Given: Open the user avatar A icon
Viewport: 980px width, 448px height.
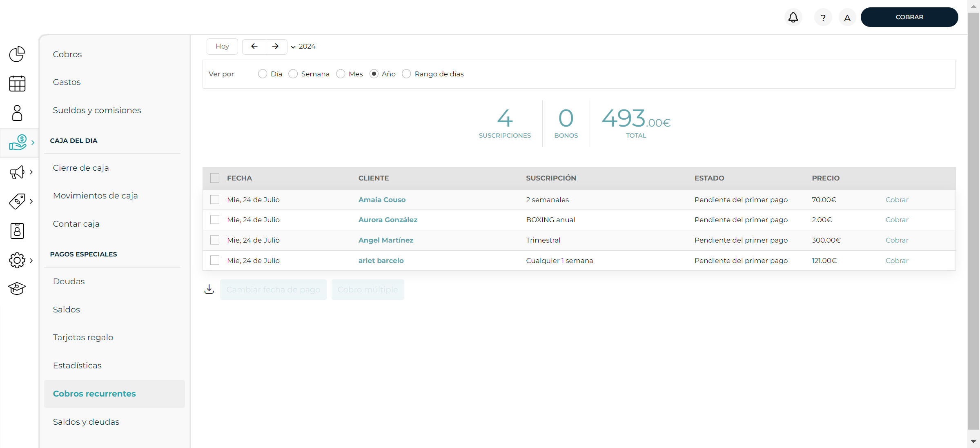Looking at the screenshot, I should click(x=847, y=18).
